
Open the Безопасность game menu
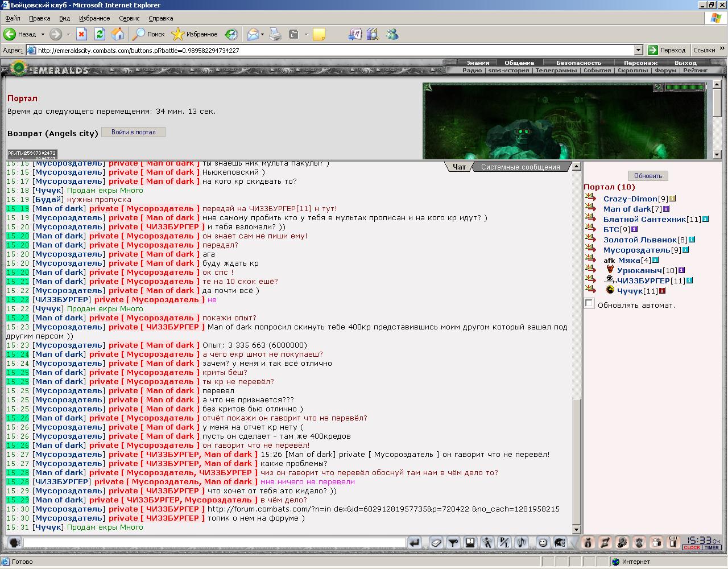pos(578,63)
